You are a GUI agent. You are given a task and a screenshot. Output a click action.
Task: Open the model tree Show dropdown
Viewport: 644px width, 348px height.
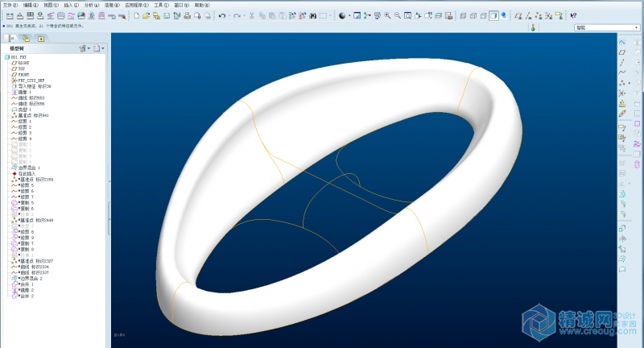(x=98, y=48)
